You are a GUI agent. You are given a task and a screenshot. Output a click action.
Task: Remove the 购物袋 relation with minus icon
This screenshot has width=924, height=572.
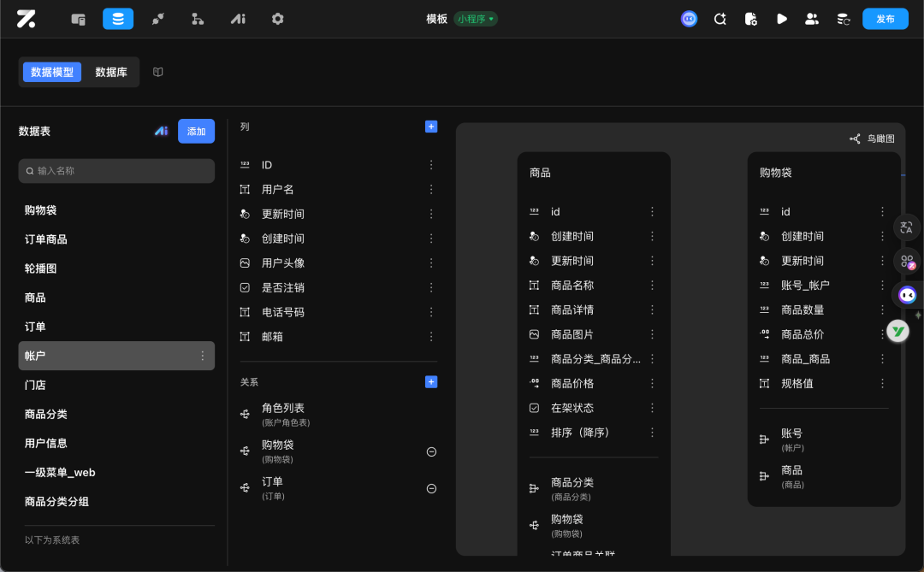pos(431,451)
